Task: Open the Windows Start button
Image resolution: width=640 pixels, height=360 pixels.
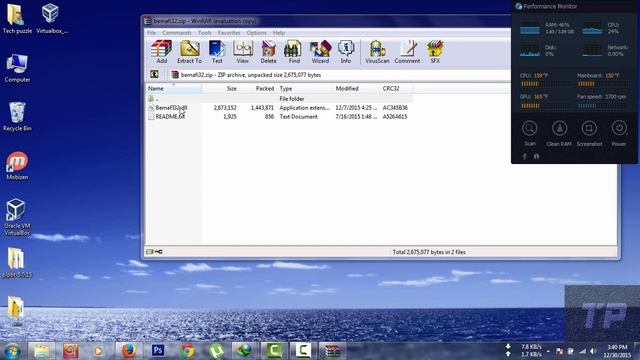Action: (x=12, y=351)
